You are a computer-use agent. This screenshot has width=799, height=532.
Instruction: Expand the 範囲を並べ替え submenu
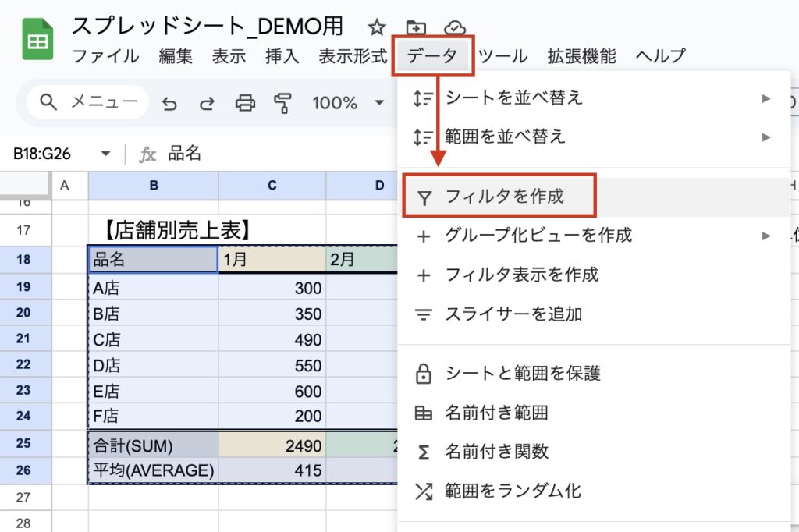(591, 137)
